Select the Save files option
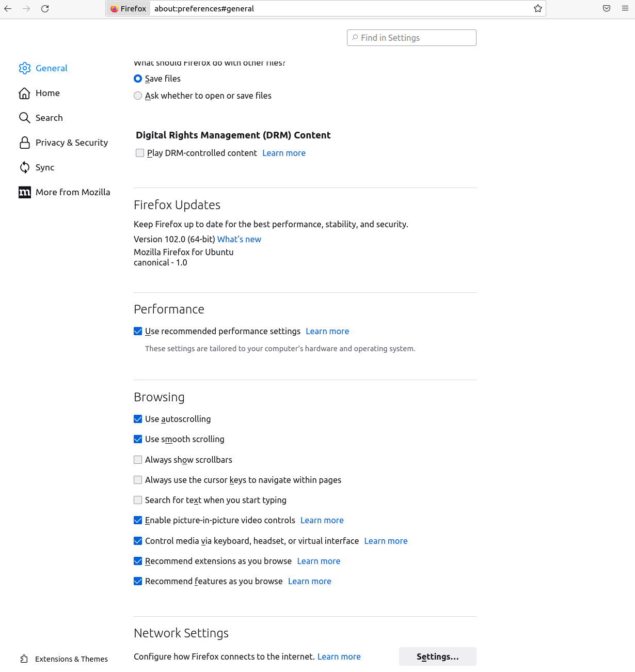The height and width of the screenshot is (672, 635). (138, 79)
